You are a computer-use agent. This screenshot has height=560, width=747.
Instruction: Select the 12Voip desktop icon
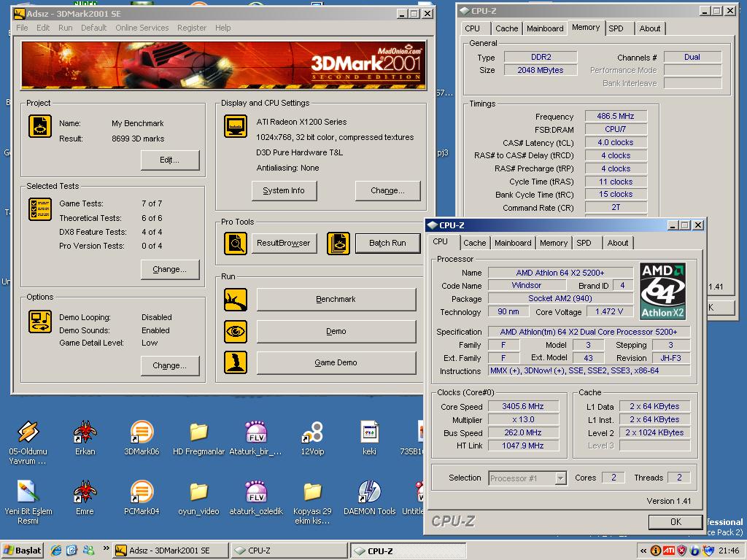[312, 432]
